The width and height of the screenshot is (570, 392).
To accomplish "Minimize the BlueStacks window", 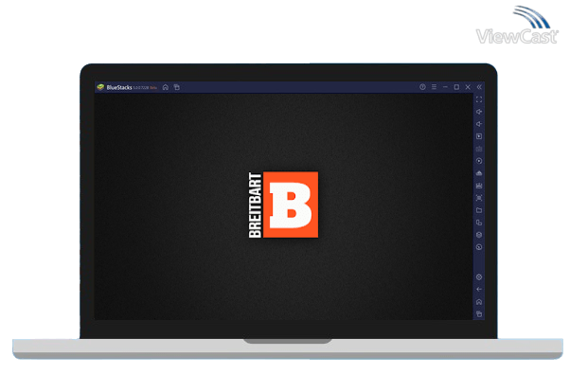I will (x=445, y=87).
